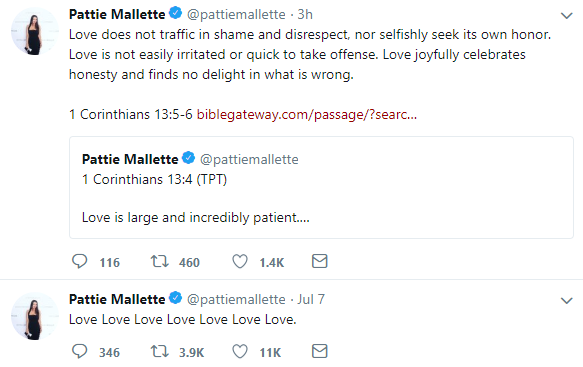Click the 3h timestamp of first tweet
583x367 pixels.
click(305, 15)
